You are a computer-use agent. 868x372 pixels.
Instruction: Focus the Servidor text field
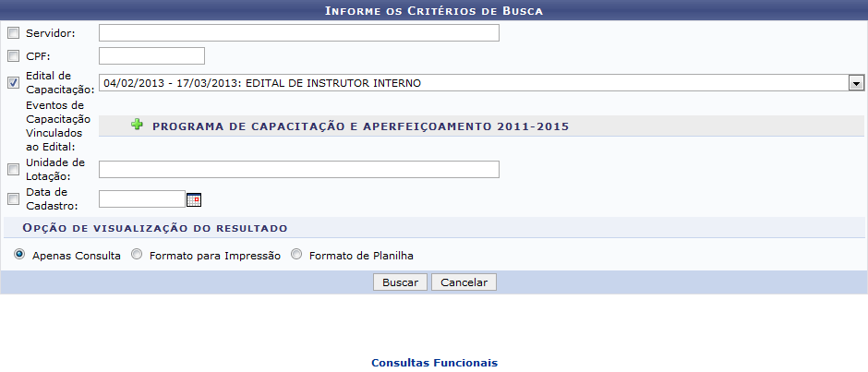[x=298, y=33]
